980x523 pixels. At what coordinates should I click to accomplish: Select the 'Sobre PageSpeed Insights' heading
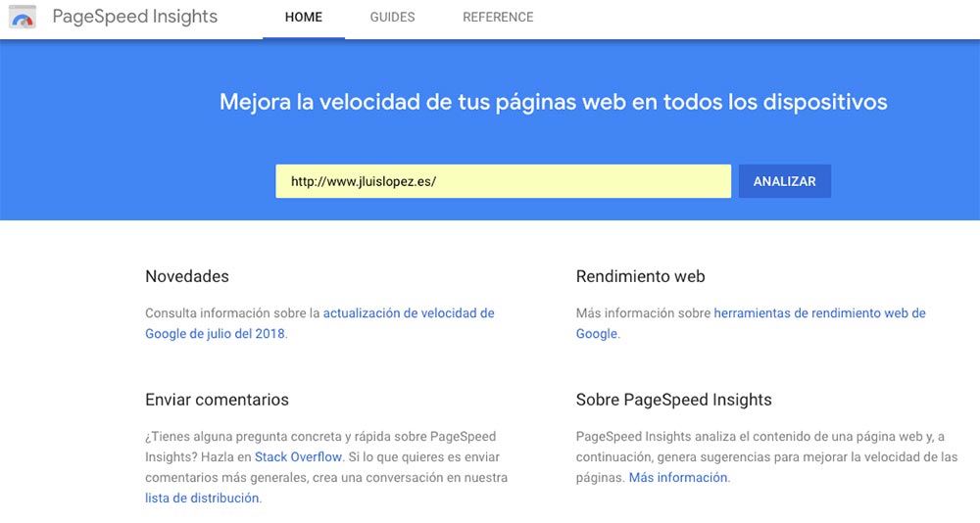[674, 400]
